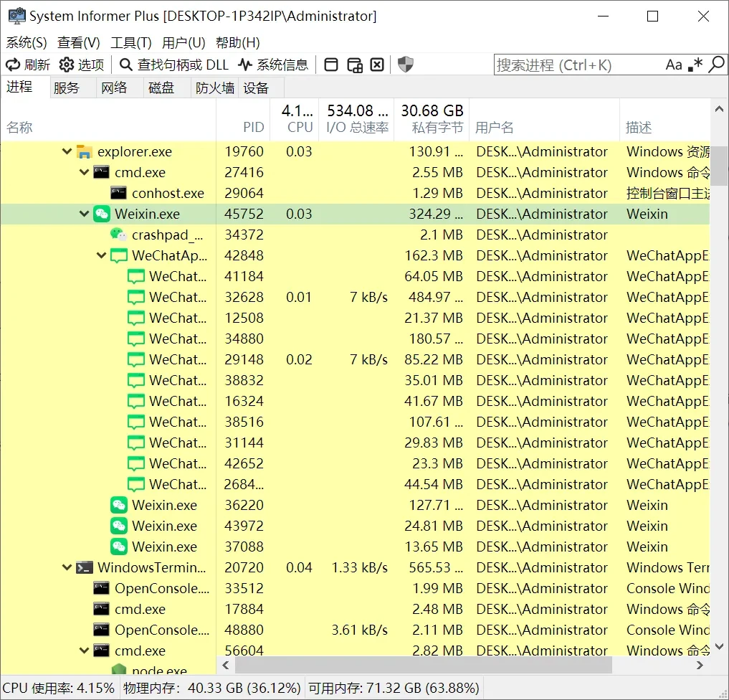729x700 pixels.
Task: Toggle regex search option icon
Action: (695, 65)
